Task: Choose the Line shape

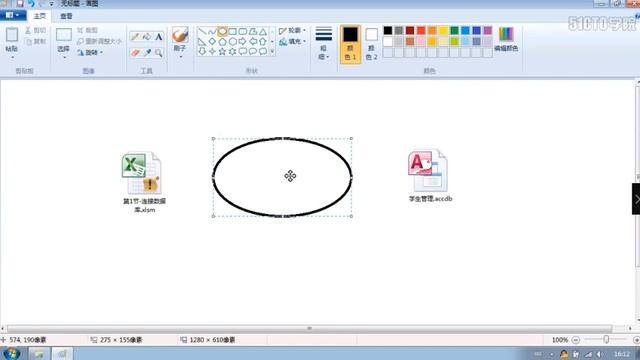Action: (202, 31)
